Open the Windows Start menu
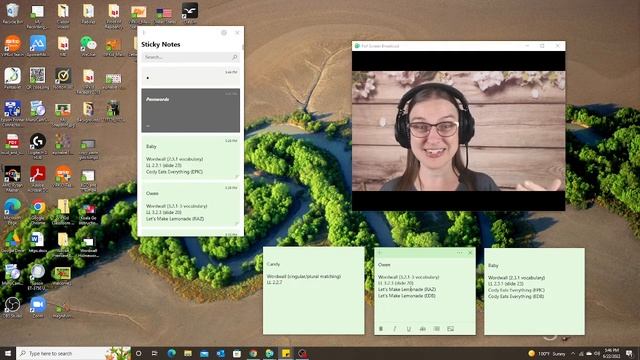Screen dimensions: 640x360 (x=8, y=353)
